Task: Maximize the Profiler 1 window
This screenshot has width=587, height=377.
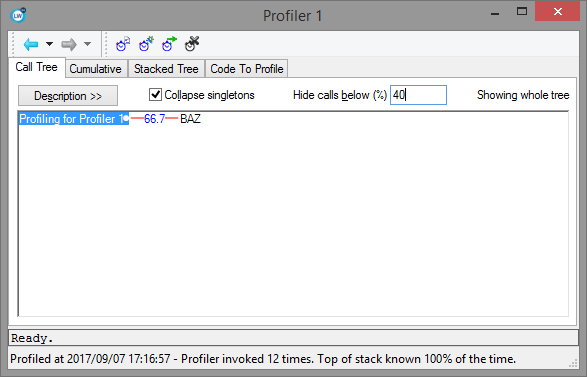Action: coord(522,12)
